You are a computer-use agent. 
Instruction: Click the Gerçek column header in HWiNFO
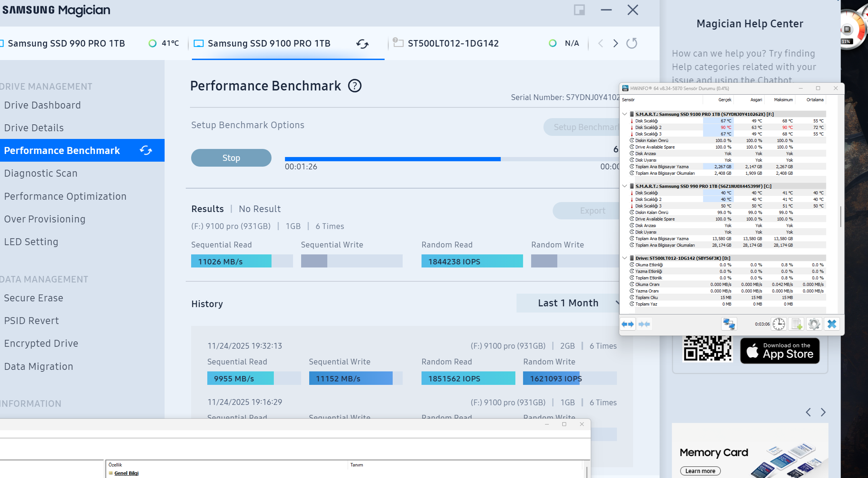point(718,100)
